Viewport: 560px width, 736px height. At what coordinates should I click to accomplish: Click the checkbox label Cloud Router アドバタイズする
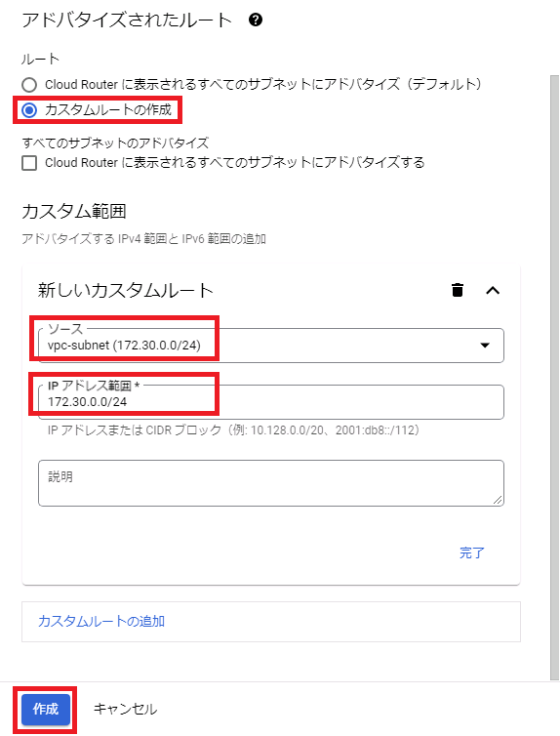(234, 163)
